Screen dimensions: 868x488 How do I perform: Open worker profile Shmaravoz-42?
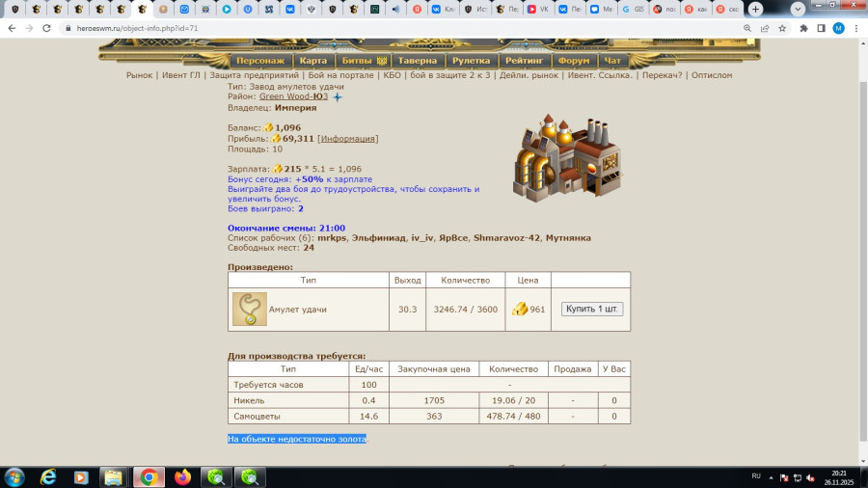506,237
